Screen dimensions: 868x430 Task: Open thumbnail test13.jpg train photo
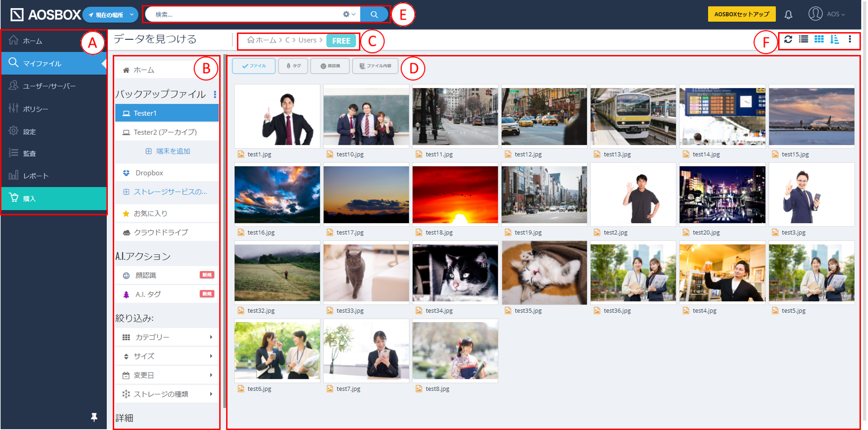633,117
